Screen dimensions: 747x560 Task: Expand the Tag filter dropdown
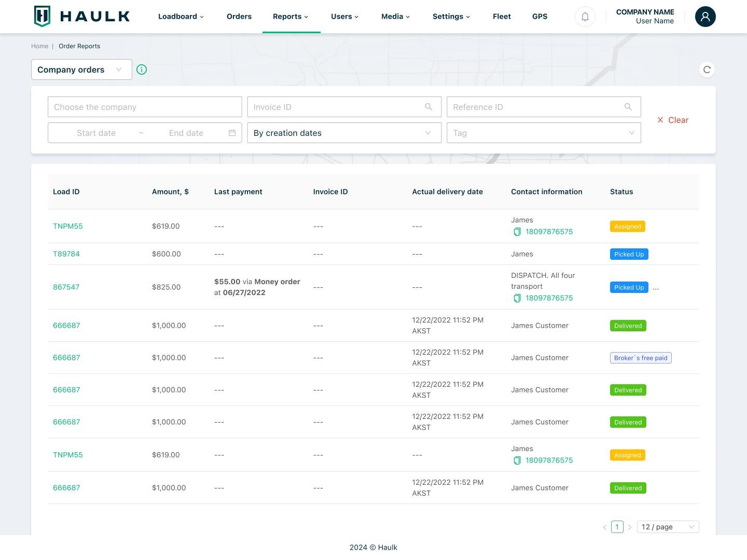click(x=543, y=133)
